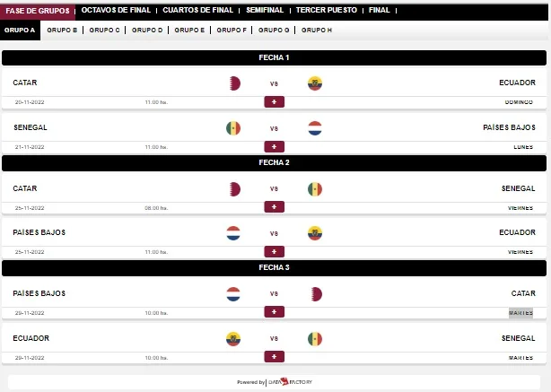Switch to the Semifinal tab
The image size is (551, 392).
(265, 10)
